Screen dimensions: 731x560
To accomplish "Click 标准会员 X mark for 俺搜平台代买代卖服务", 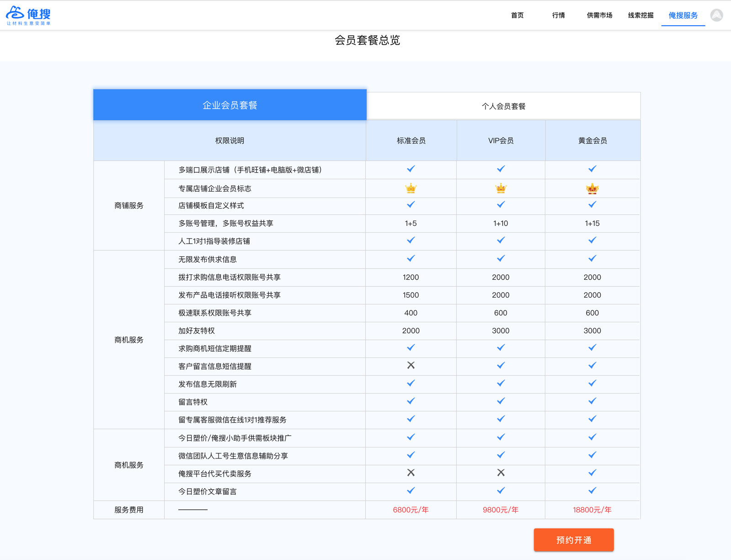I will tap(411, 473).
